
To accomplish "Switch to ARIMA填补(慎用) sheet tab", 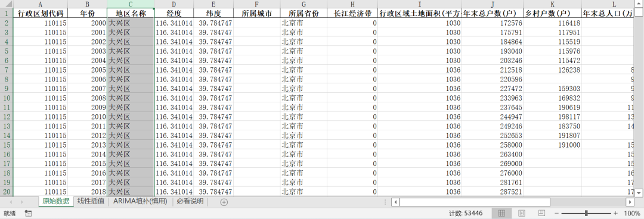I will (x=141, y=201).
